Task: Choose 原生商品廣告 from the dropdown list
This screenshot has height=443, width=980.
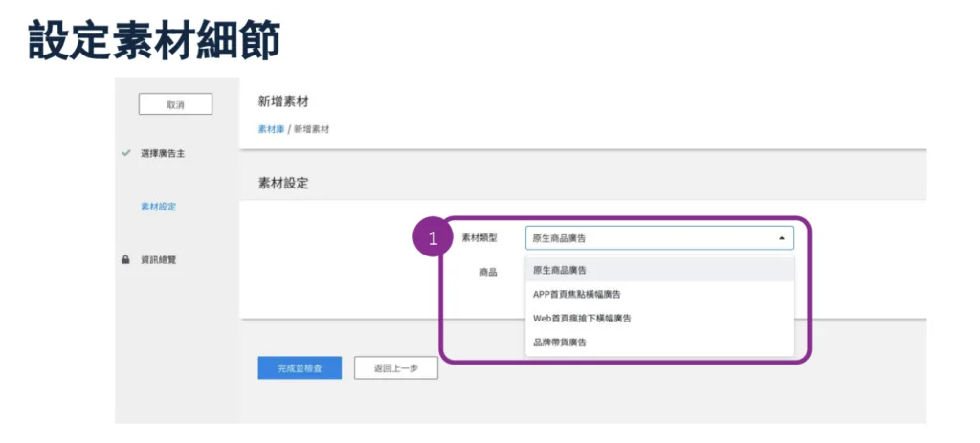Action: click(x=560, y=271)
